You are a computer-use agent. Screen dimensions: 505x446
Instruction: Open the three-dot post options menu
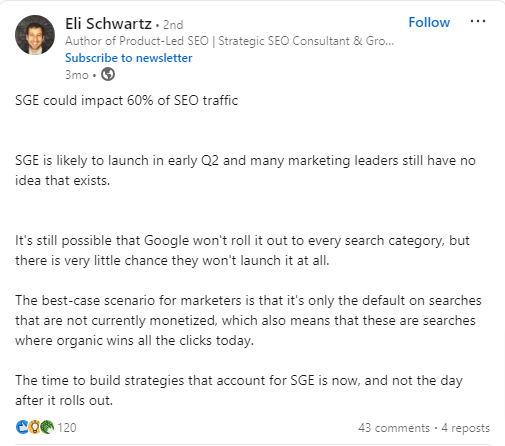[x=478, y=21]
